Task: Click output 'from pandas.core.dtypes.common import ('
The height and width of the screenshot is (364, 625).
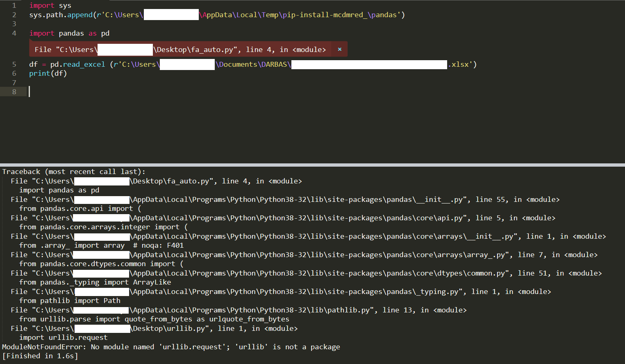Action: [x=101, y=264]
